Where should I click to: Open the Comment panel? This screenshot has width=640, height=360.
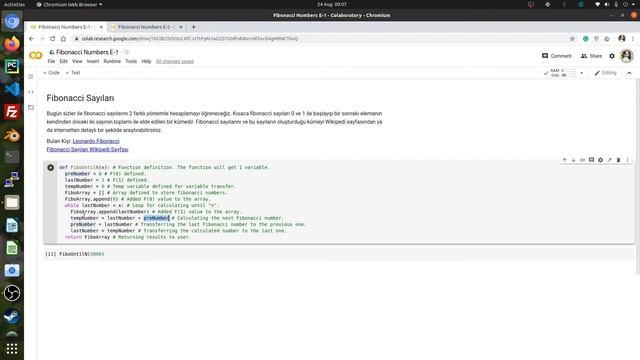(557, 56)
